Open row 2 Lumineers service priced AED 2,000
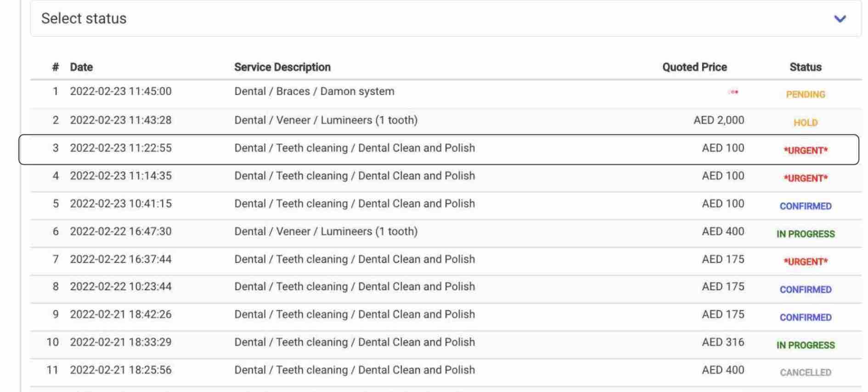The width and height of the screenshot is (868, 392). pyautogui.click(x=445, y=122)
